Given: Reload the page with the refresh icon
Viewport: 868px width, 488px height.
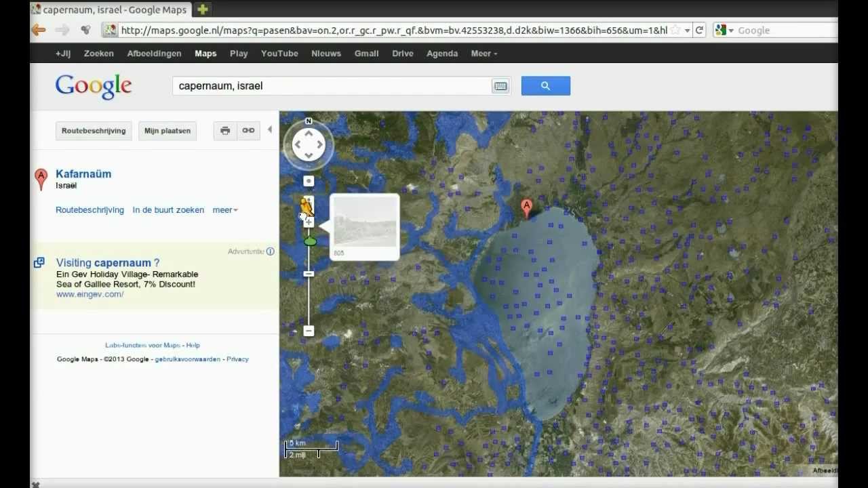Looking at the screenshot, I should pos(699,30).
